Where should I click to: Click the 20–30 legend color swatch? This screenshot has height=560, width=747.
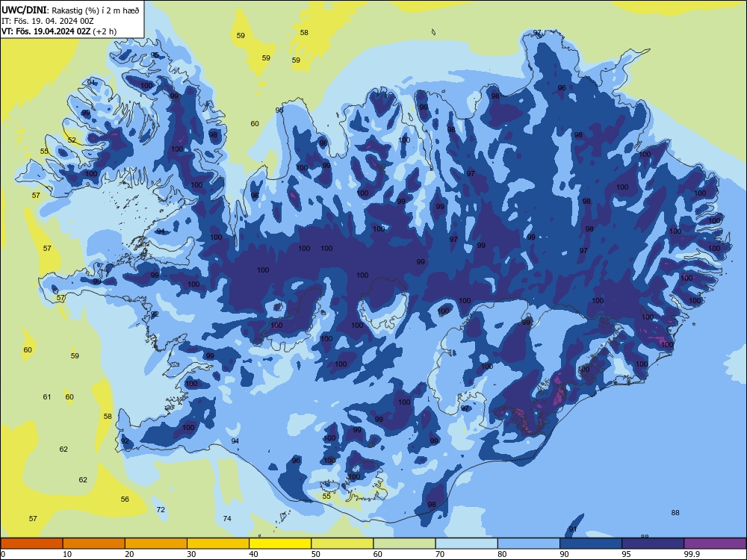point(156,544)
